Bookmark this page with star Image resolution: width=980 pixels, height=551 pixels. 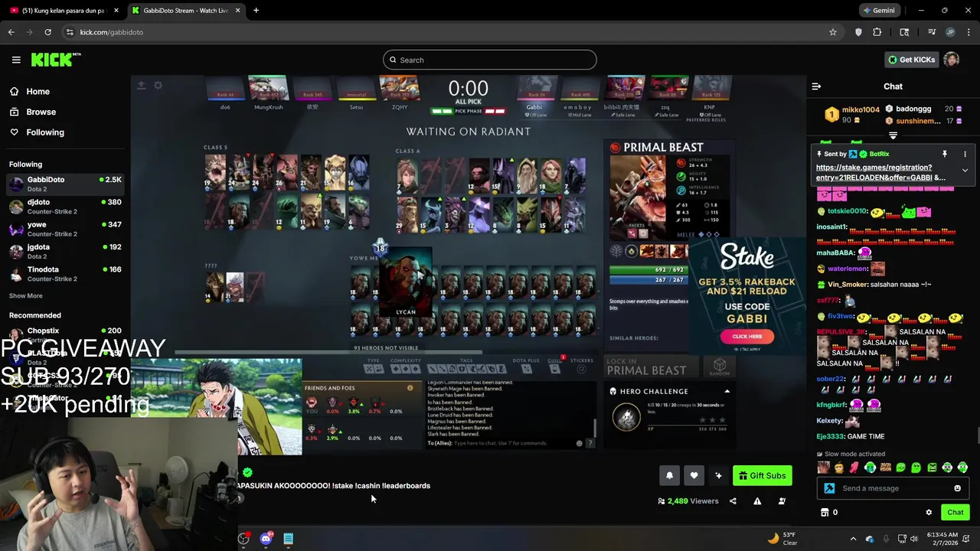(x=833, y=32)
